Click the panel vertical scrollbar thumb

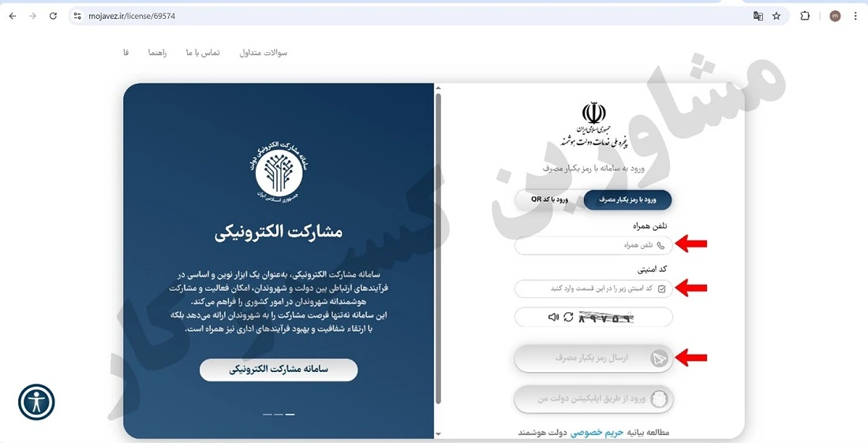tap(439, 249)
